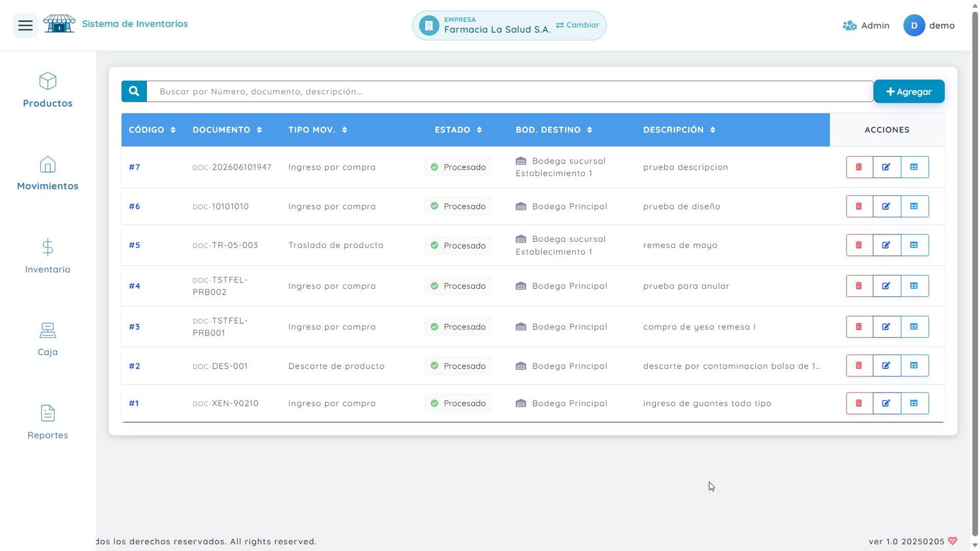Click the demo user avatar
980x551 pixels.
(914, 26)
